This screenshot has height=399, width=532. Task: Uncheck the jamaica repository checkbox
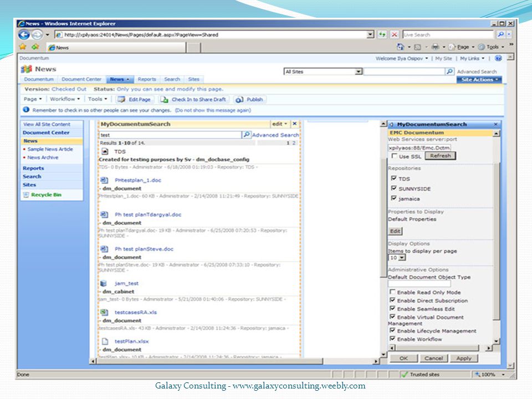tap(393, 198)
